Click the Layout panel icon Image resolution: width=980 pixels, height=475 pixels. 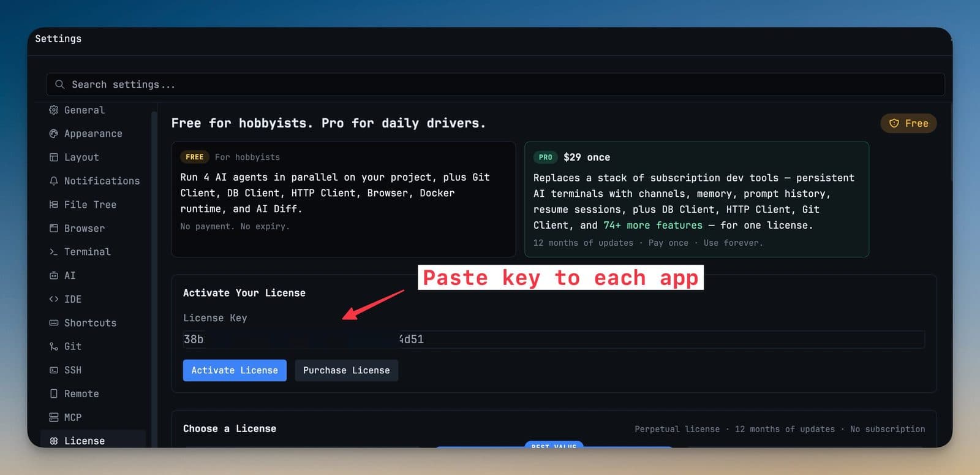coord(54,158)
